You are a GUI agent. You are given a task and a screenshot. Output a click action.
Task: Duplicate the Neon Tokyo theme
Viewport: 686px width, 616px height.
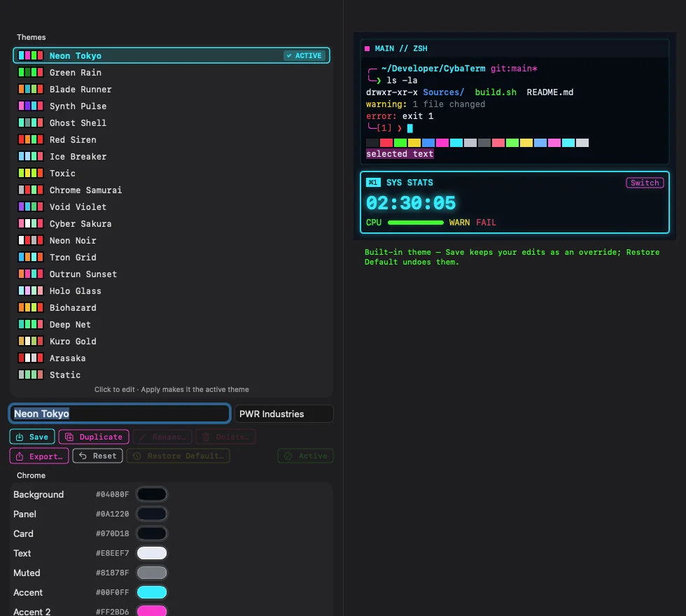click(x=94, y=437)
